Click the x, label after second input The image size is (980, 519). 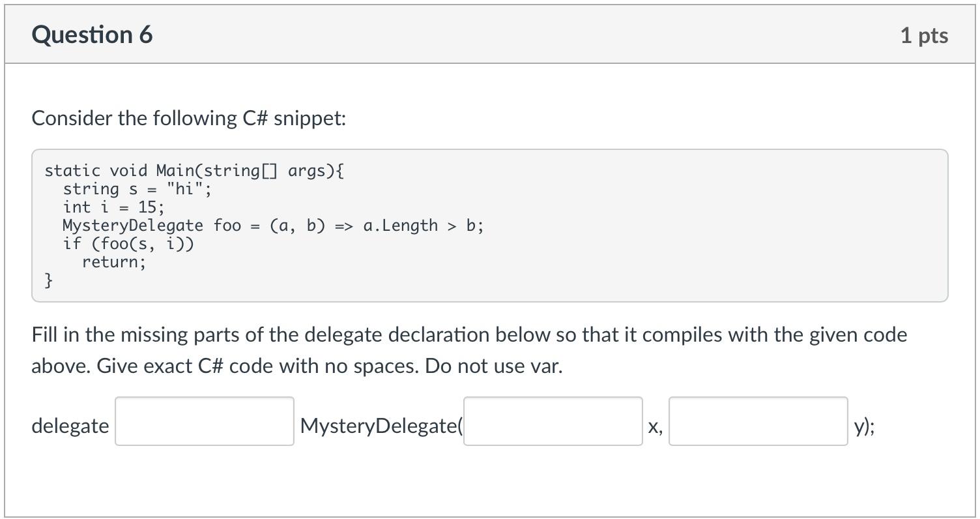click(656, 427)
